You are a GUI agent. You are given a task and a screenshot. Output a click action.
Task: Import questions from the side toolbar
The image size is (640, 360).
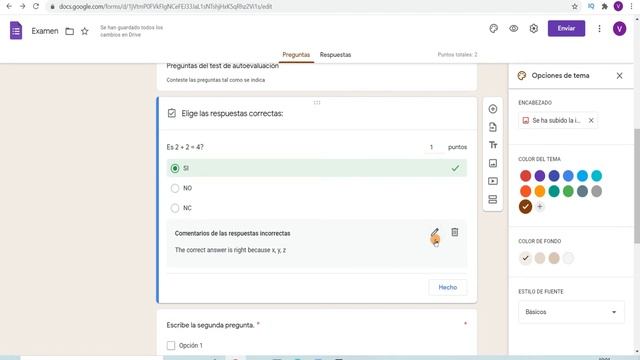click(x=493, y=127)
